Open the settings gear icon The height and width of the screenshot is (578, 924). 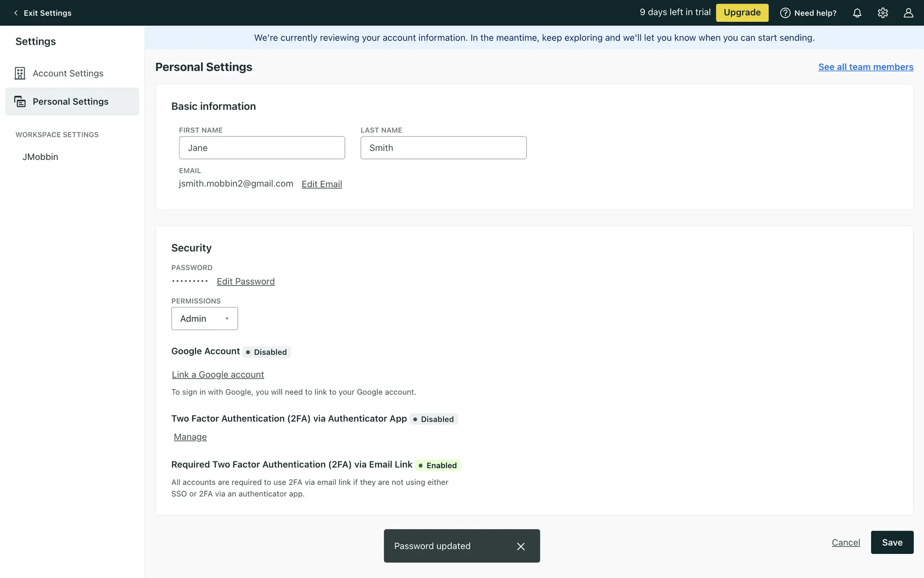[883, 13]
